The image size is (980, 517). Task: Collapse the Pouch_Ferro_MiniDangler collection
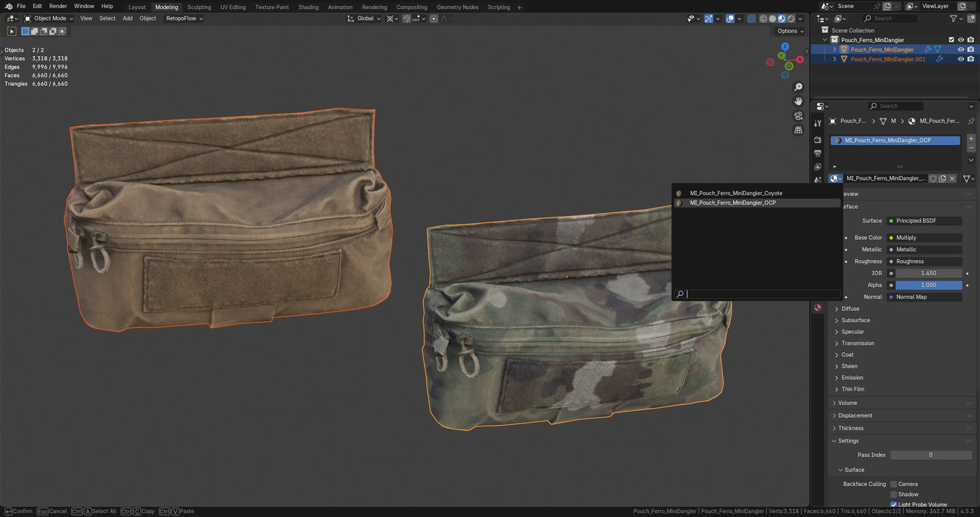pyautogui.click(x=825, y=39)
